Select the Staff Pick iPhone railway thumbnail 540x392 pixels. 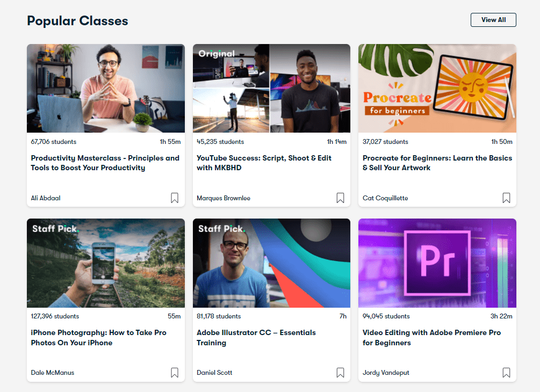pos(106,263)
